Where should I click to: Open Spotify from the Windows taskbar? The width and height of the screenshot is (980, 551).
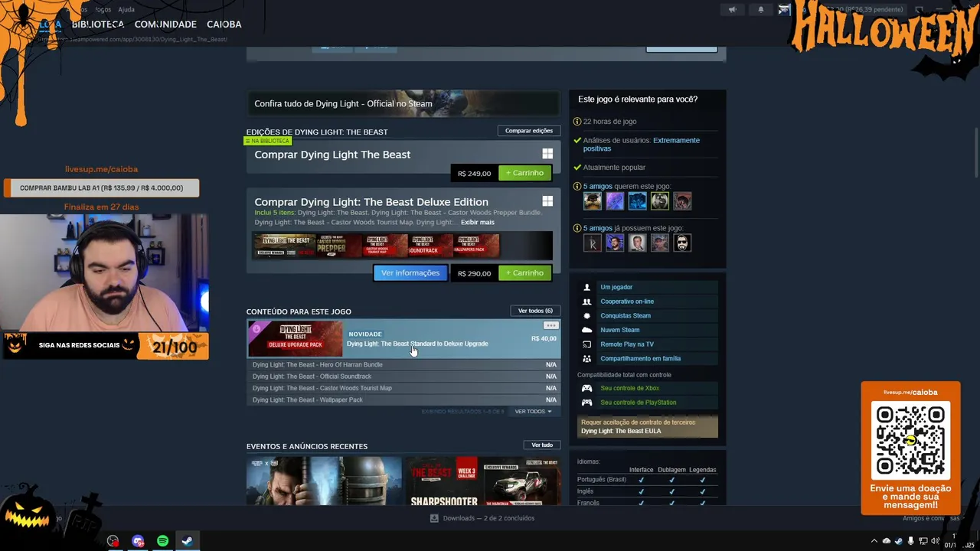click(x=162, y=541)
